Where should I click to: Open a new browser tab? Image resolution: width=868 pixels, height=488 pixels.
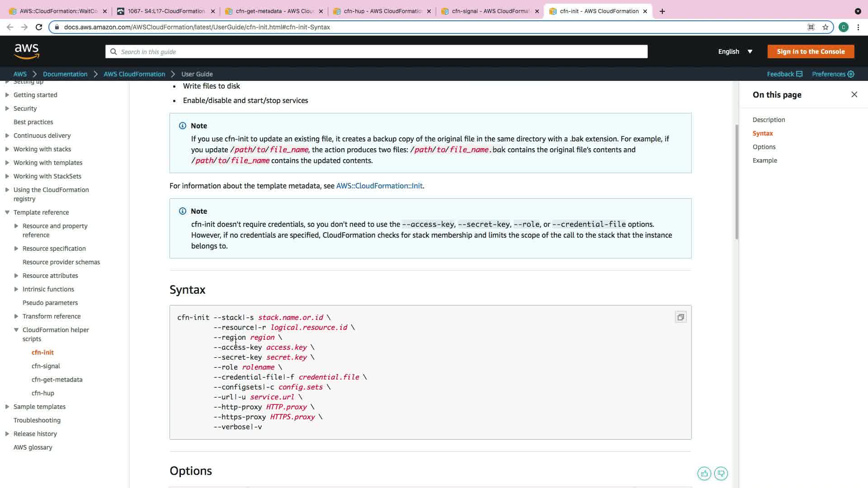coord(662,11)
